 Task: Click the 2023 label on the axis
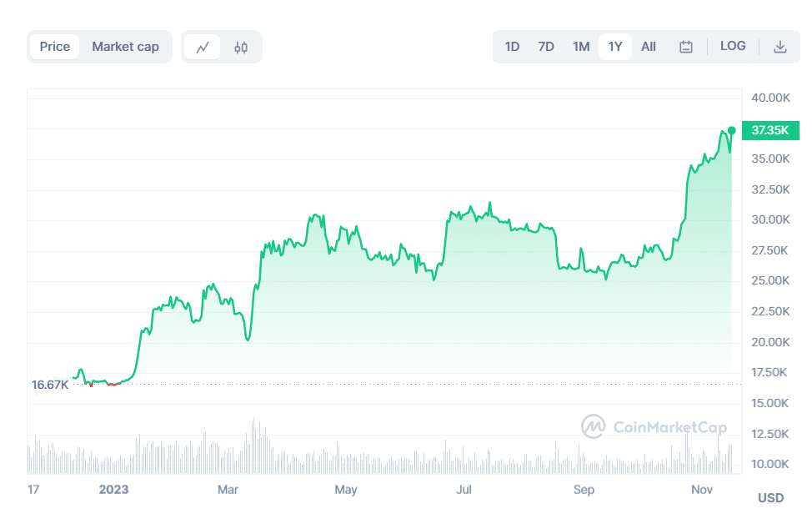(113, 490)
